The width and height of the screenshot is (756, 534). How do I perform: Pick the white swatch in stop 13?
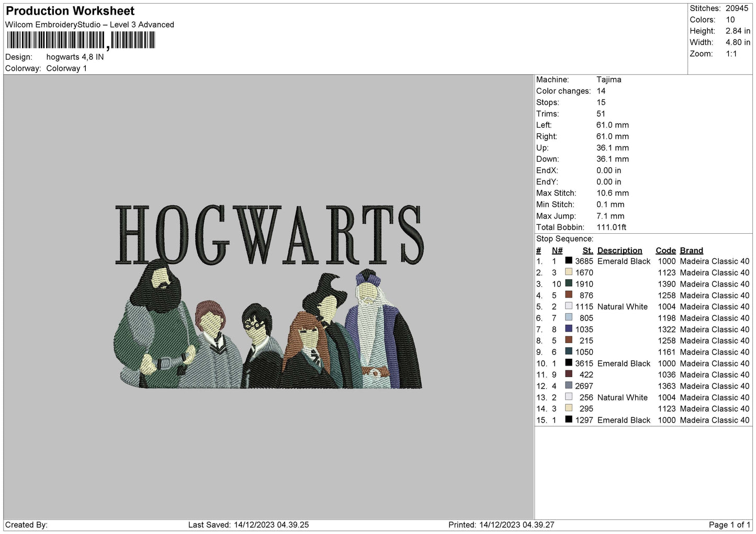point(569,397)
